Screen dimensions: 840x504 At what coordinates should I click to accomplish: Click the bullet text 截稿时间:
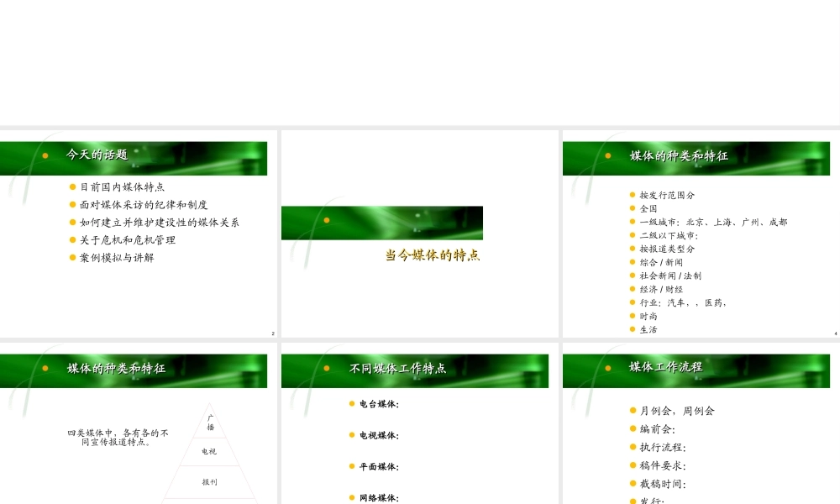tap(663, 484)
